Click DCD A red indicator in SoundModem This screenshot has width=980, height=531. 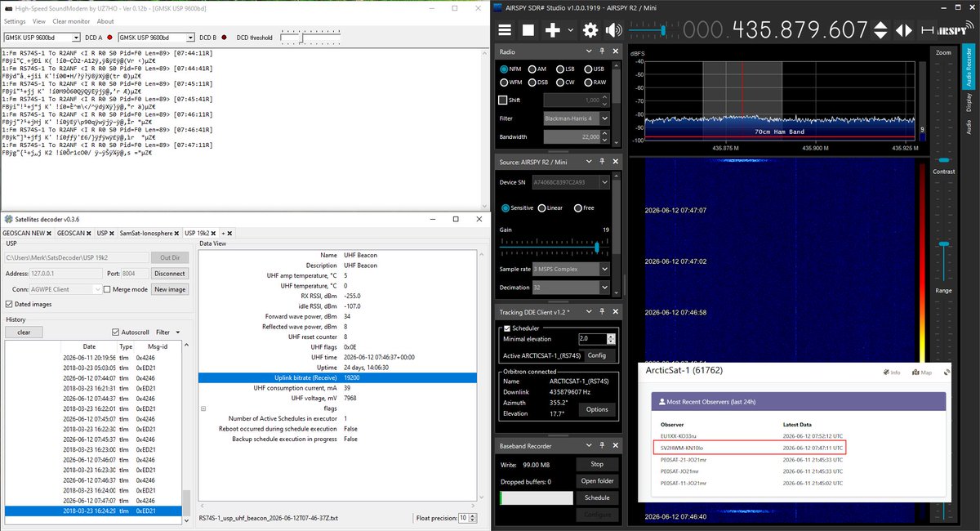pos(109,38)
